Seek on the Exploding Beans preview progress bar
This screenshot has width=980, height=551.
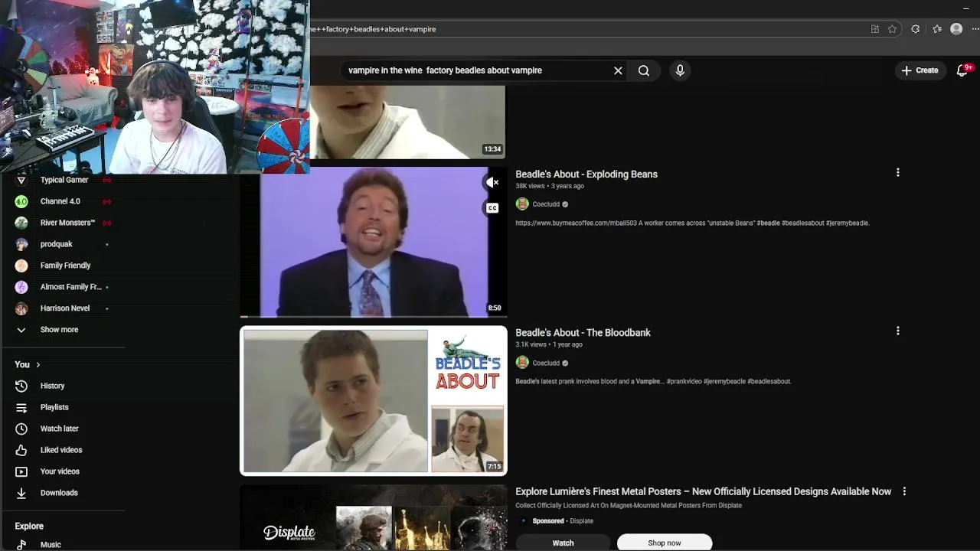[x=374, y=315]
